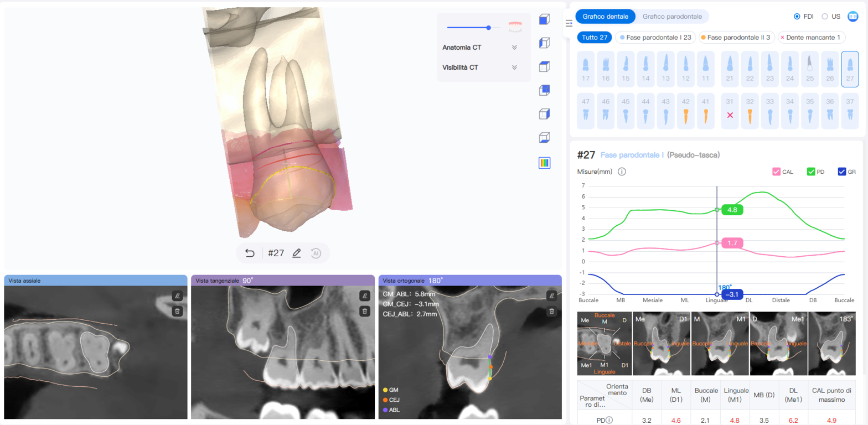This screenshot has width=868, height=425.
Task: Select the US numbering radio button
Action: point(825,17)
